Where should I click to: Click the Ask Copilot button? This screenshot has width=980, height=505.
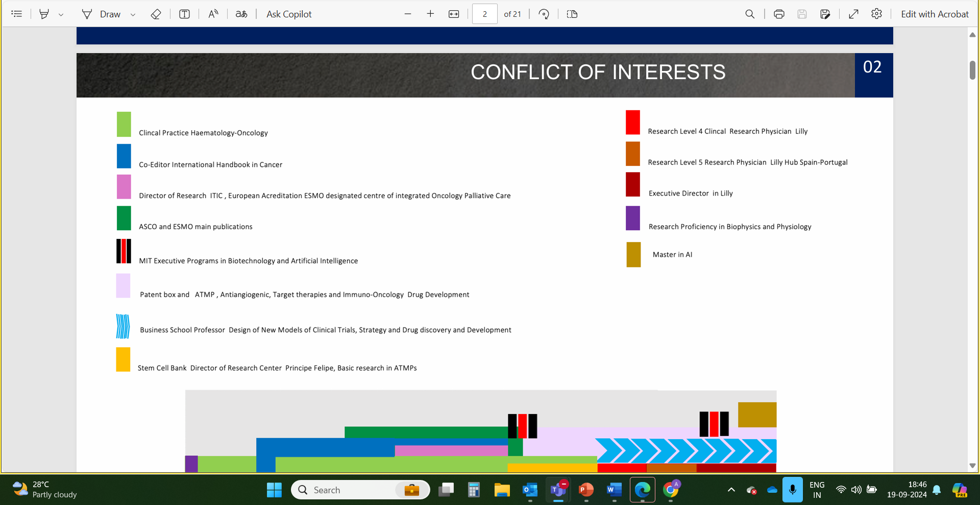pyautogui.click(x=289, y=14)
